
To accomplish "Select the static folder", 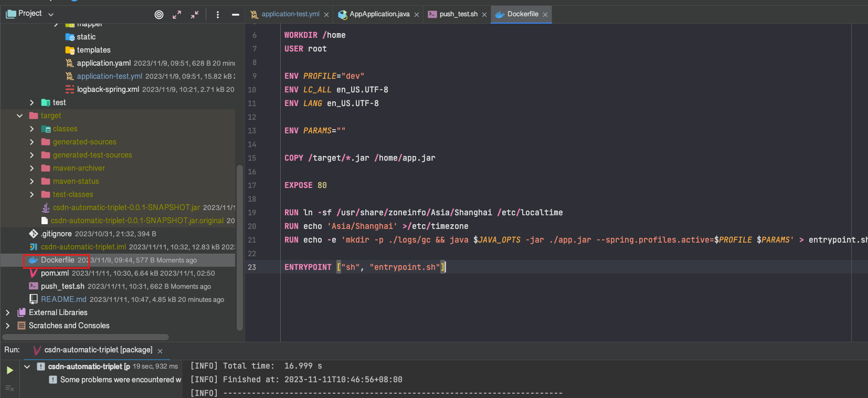I will [86, 37].
